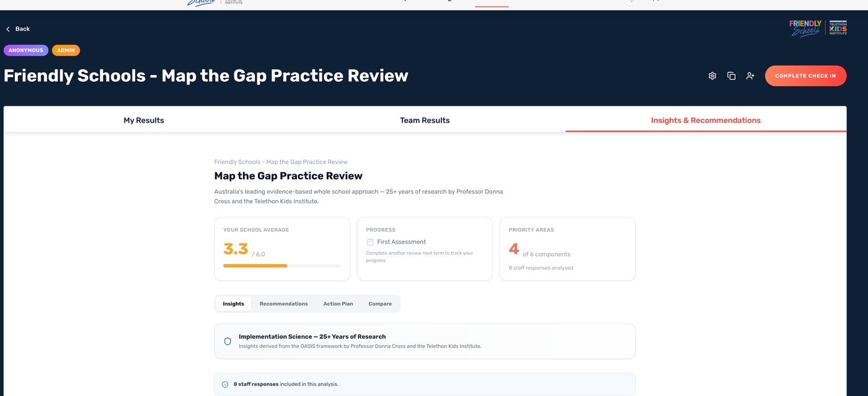The image size is (868, 396).
Task: Click the Priority Areas number 4
Action: click(514, 249)
